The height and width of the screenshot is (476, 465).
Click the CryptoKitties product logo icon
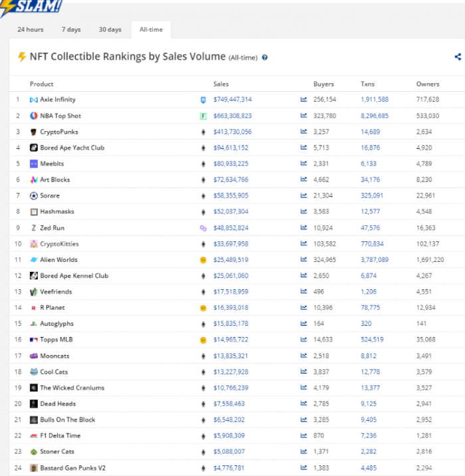tap(34, 244)
